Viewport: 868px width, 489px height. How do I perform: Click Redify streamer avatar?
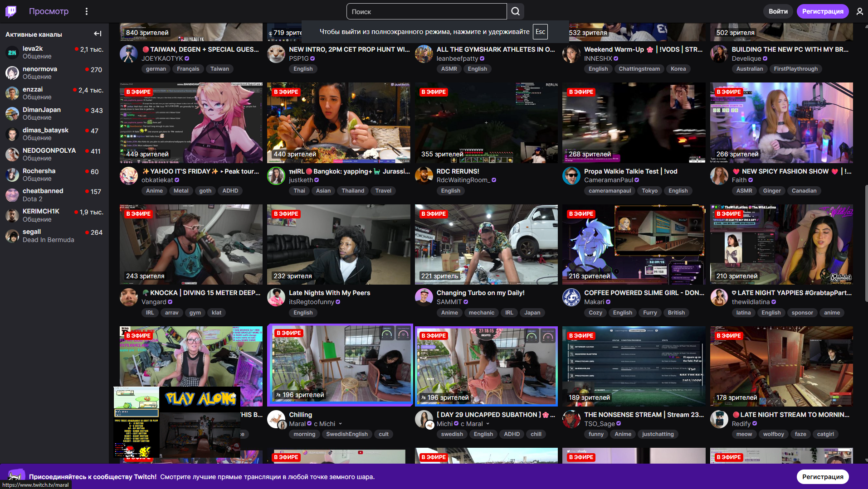click(719, 419)
